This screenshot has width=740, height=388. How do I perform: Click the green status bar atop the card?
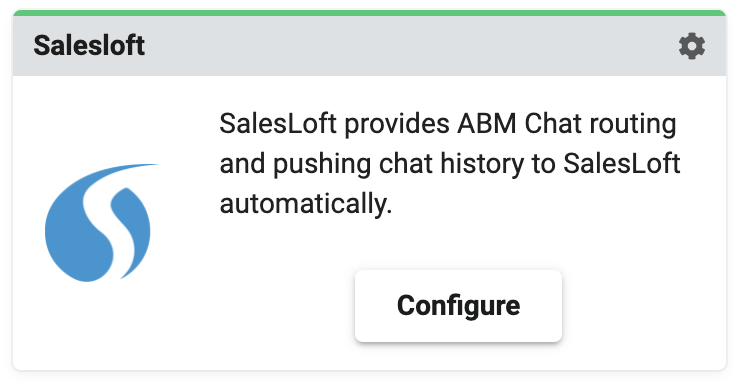370,13
